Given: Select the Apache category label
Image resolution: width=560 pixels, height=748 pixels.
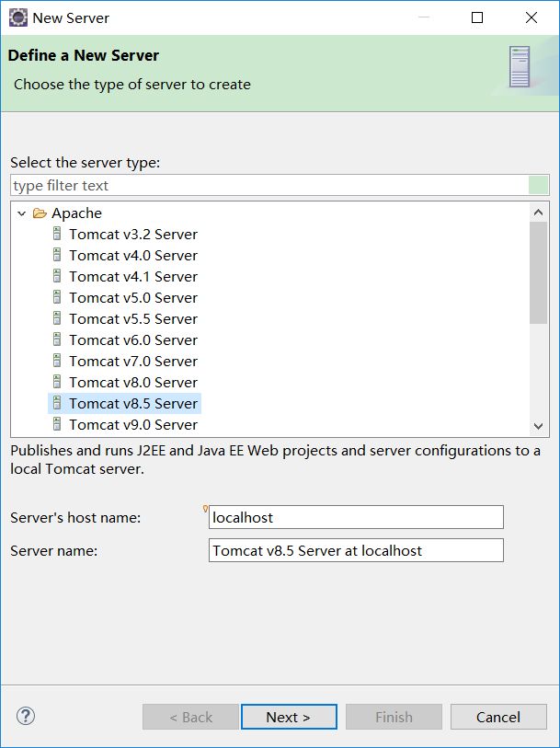Looking at the screenshot, I should 76,213.
